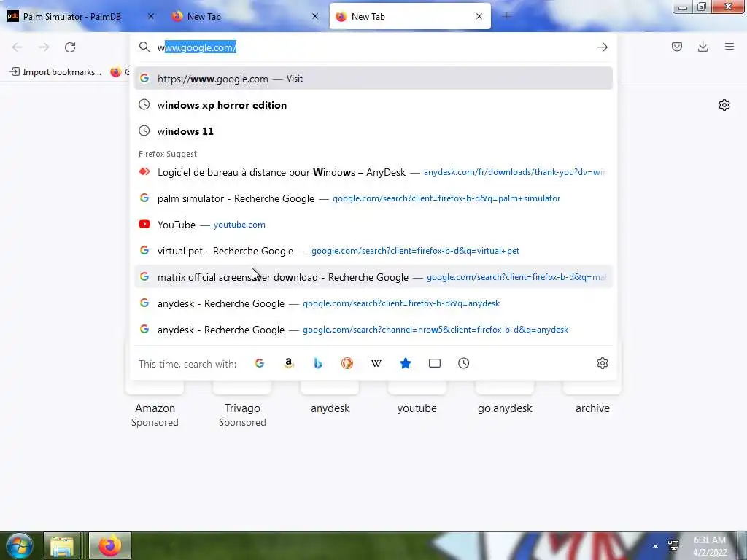The width and height of the screenshot is (747, 560).
Task: Open a new tab with plus button
Action: coord(506,16)
